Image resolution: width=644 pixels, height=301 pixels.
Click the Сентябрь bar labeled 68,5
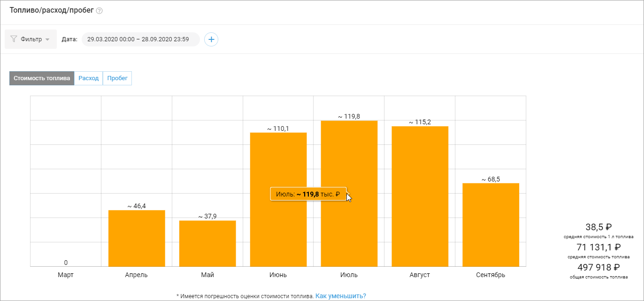click(491, 225)
